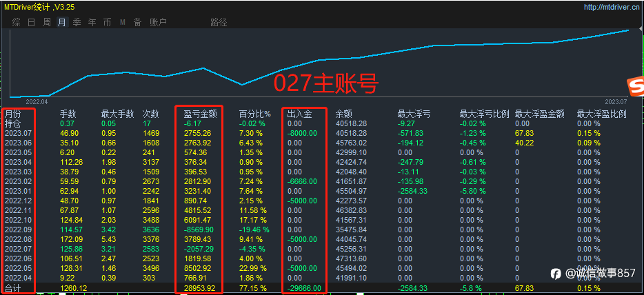644x295 pixels.
Task: Click the 3636 trade count value
Action: tap(150, 230)
